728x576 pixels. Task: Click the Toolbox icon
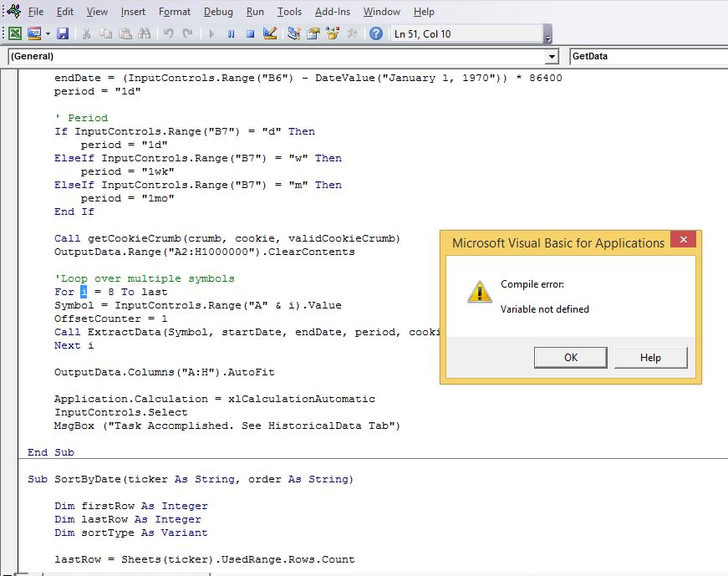(x=353, y=33)
